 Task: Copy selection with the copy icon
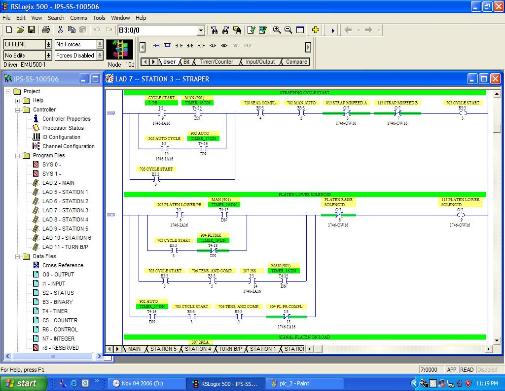(x=71, y=30)
